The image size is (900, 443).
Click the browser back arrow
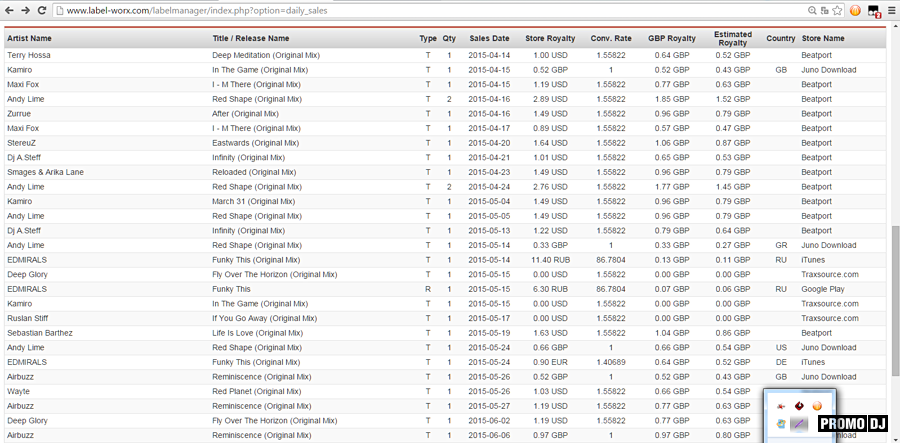pyautogui.click(x=9, y=10)
